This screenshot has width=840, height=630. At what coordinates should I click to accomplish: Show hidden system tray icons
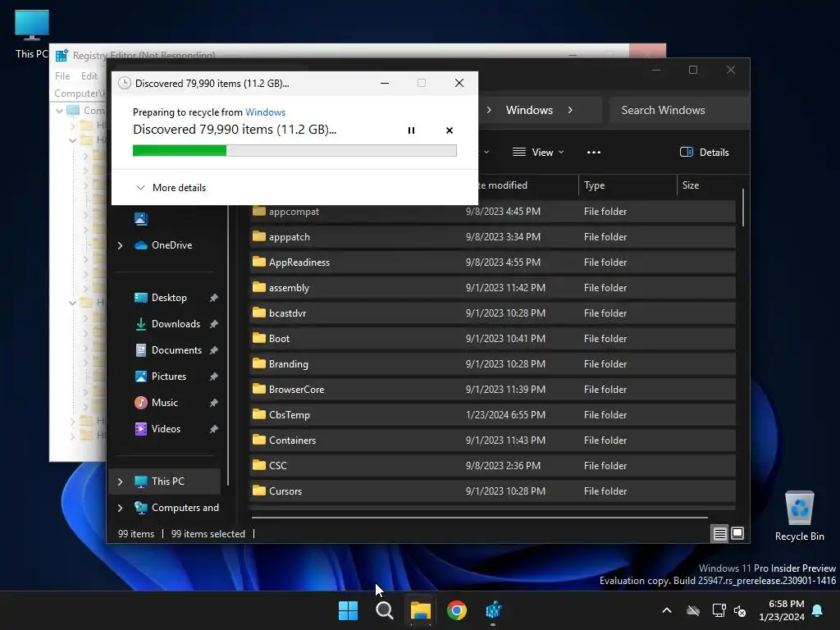[x=667, y=610]
